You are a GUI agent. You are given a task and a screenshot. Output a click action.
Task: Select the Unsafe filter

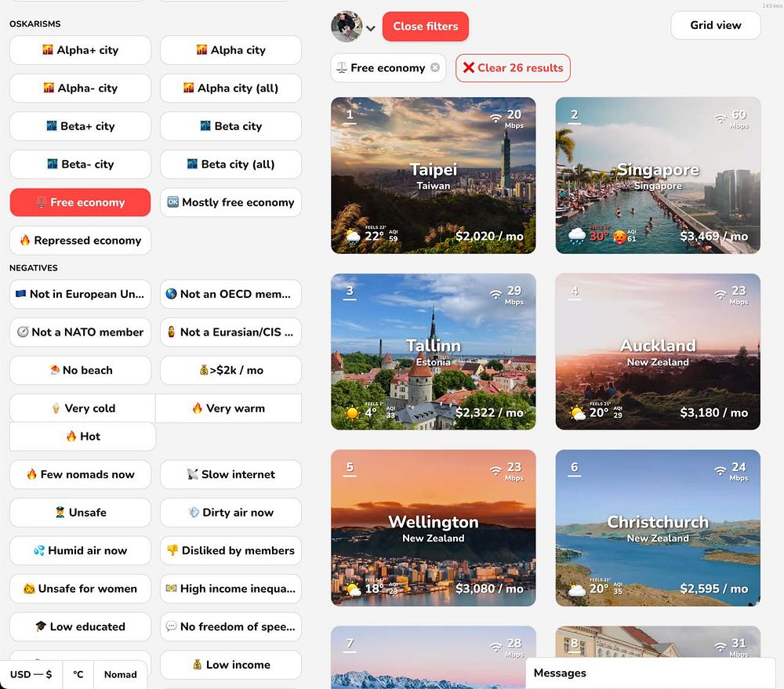80,513
